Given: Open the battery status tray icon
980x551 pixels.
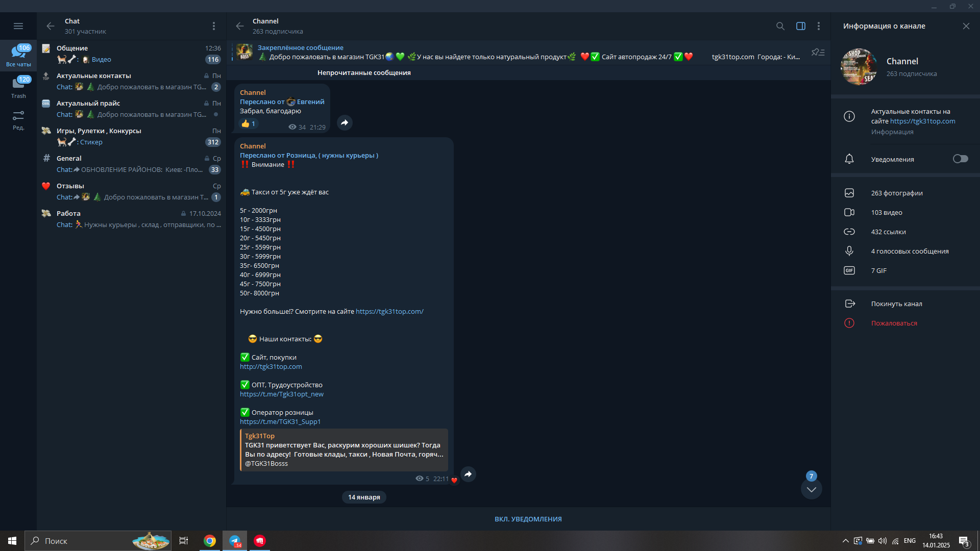Looking at the screenshot, I should pos(870,541).
